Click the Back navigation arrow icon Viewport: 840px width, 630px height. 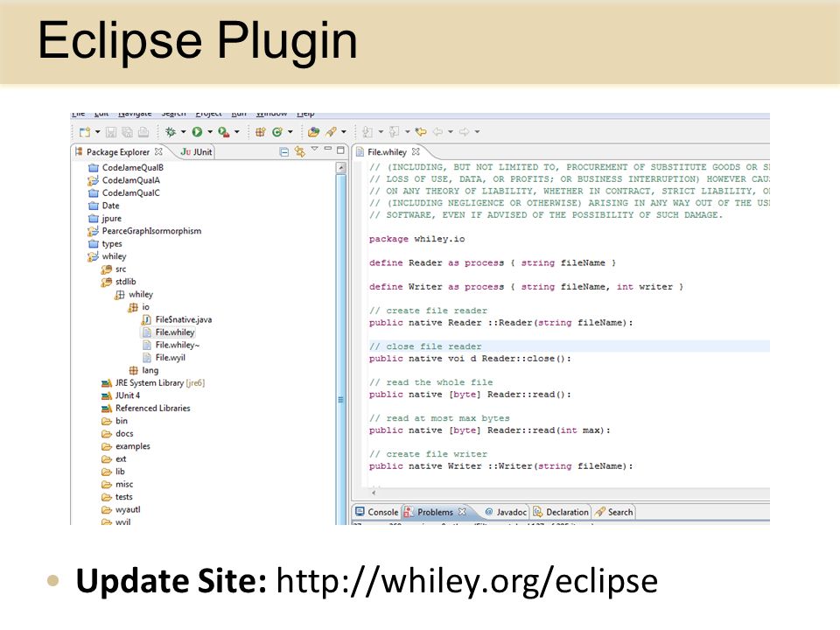tap(437, 132)
